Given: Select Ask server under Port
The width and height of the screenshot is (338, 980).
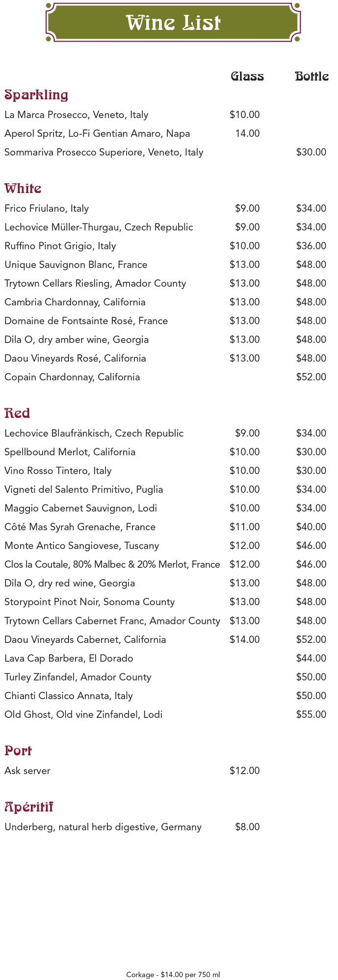Looking at the screenshot, I should click(27, 771).
